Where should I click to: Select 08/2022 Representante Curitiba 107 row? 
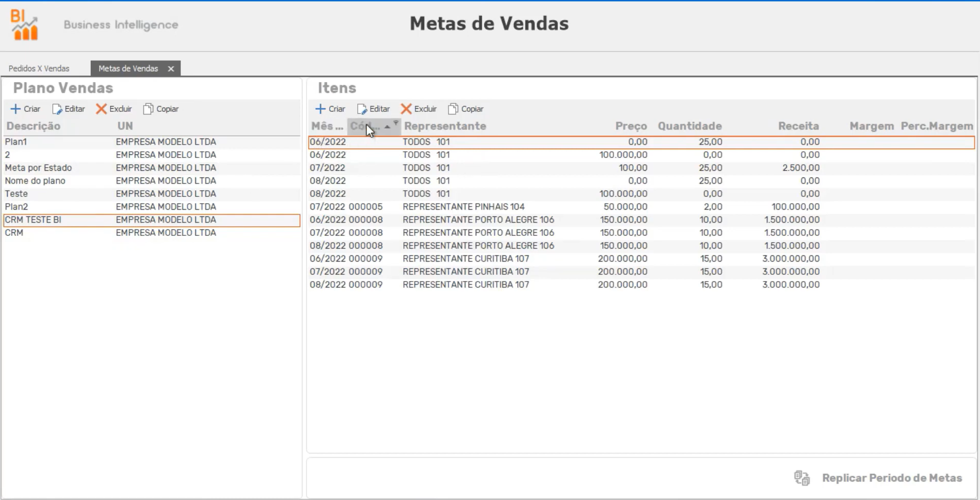click(641, 285)
